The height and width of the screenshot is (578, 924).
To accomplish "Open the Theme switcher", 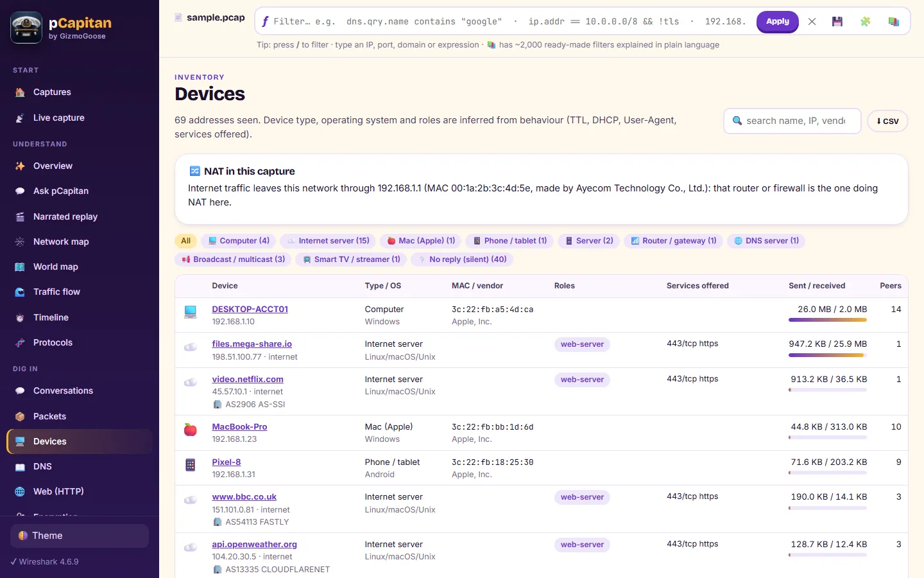I will [80, 536].
